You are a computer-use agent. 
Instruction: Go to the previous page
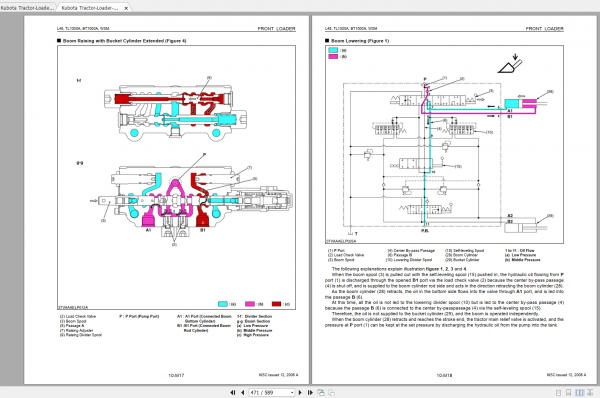coord(243,392)
